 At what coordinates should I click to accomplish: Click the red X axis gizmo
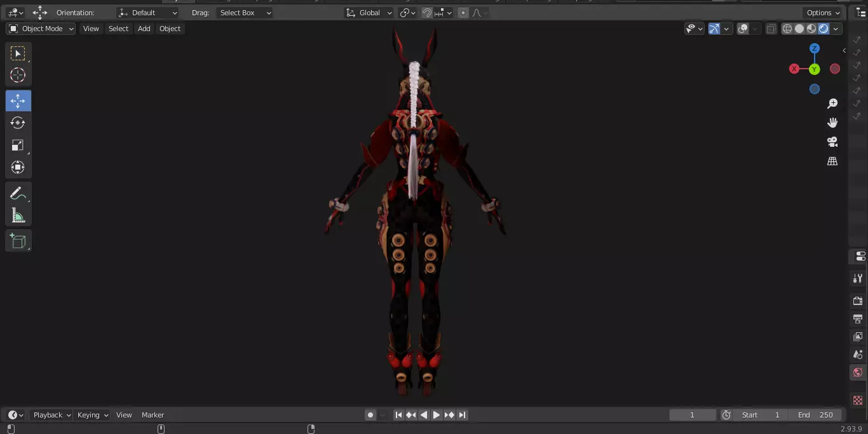[794, 69]
